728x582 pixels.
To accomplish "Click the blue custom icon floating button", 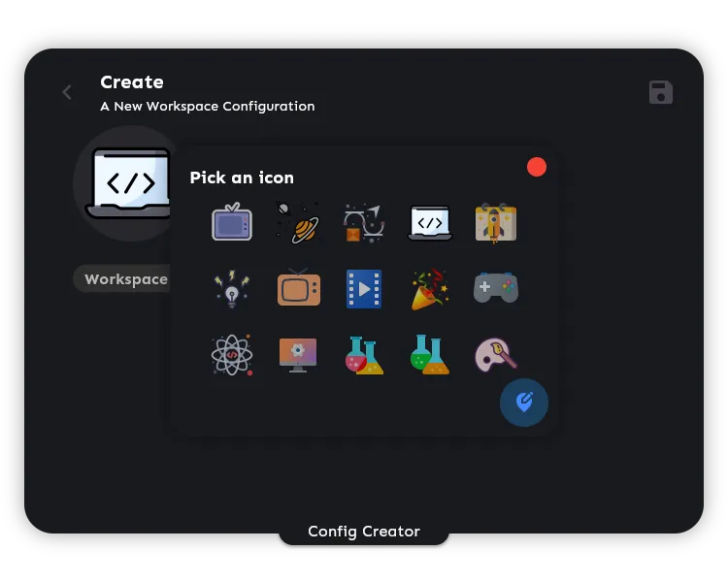I will coord(524,402).
